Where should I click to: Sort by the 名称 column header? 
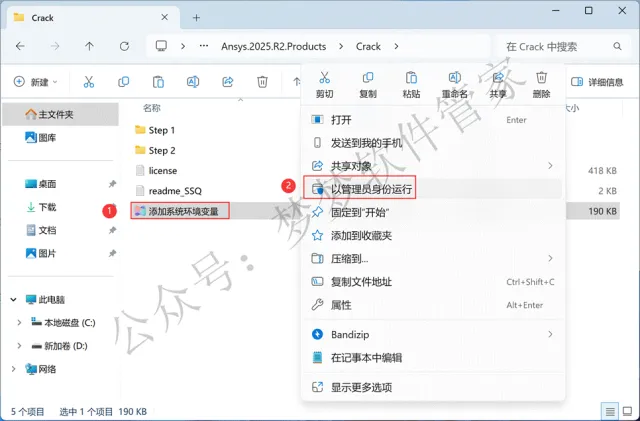click(x=152, y=108)
